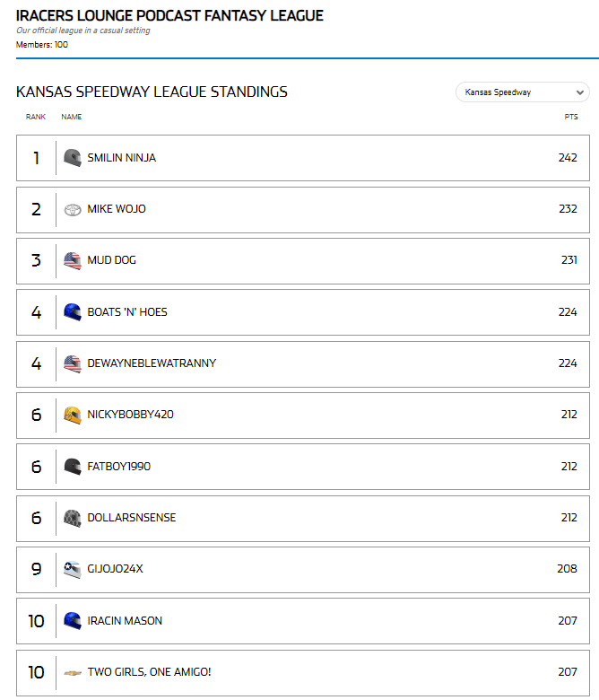Viewport: 599px width, 700px height.
Task: Select the MIKE WOJO standings row name
Action: click(117, 209)
